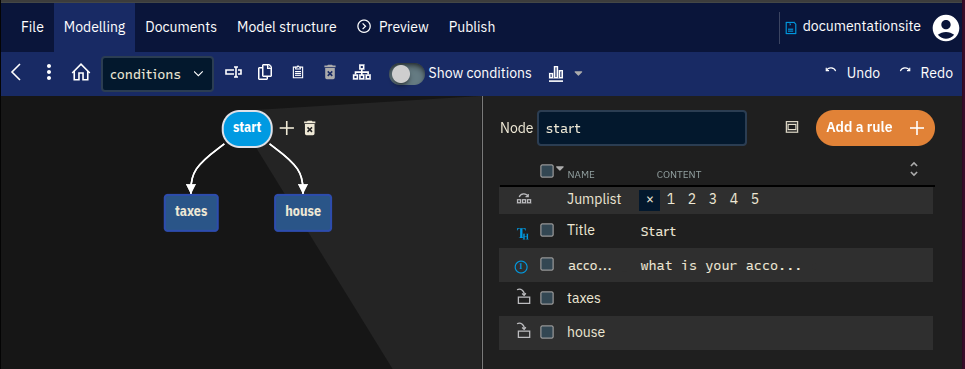Click the paste clipboard icon
The image size is (965, 369).
[x=298, y=73]
